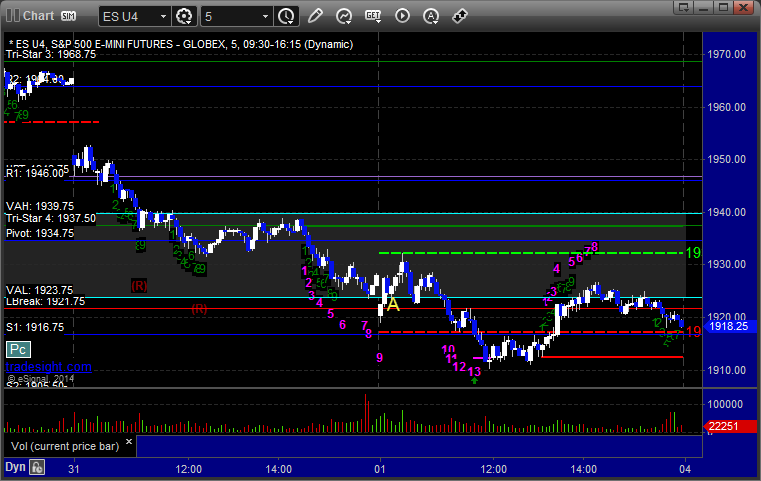761x481 pixels.
Task: Click the Pivot: 1934.75 label
Action: 40,233
